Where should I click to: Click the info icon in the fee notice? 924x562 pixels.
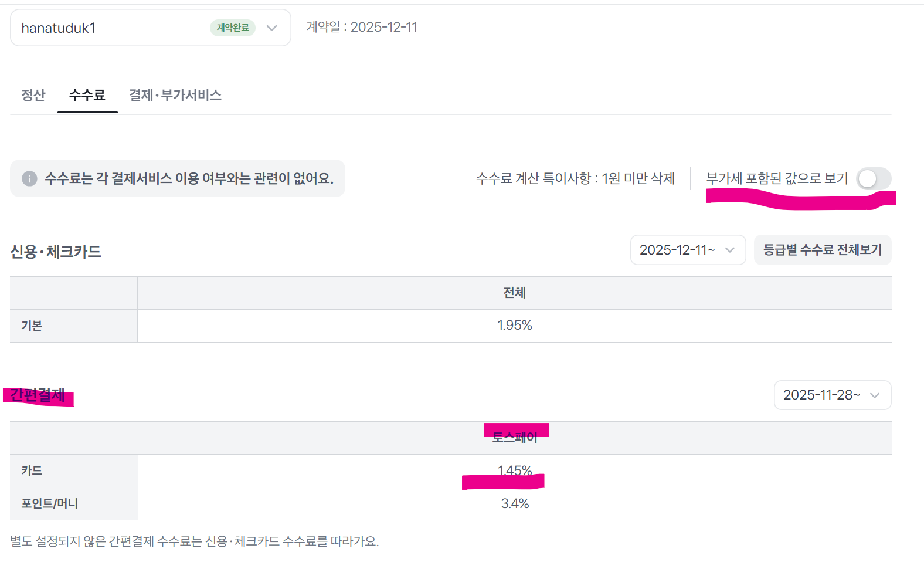[x=29, y=178]
